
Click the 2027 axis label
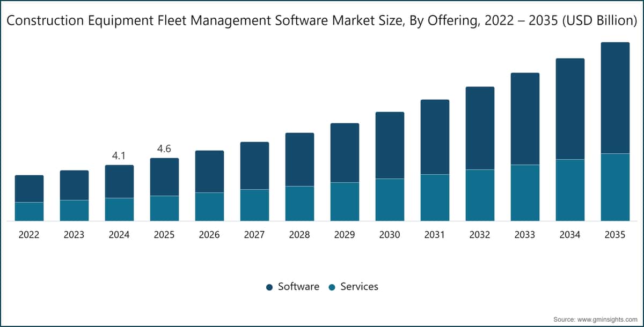254,235
